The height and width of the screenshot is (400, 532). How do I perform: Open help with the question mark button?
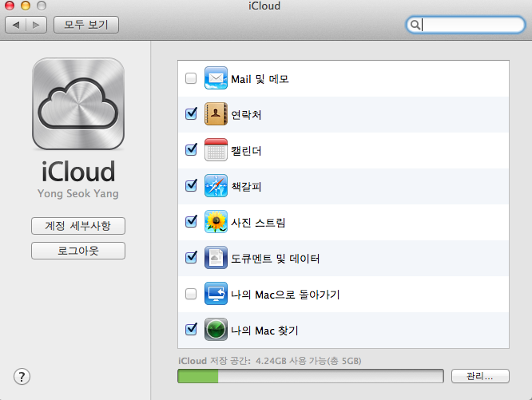(x=22, y=377)
